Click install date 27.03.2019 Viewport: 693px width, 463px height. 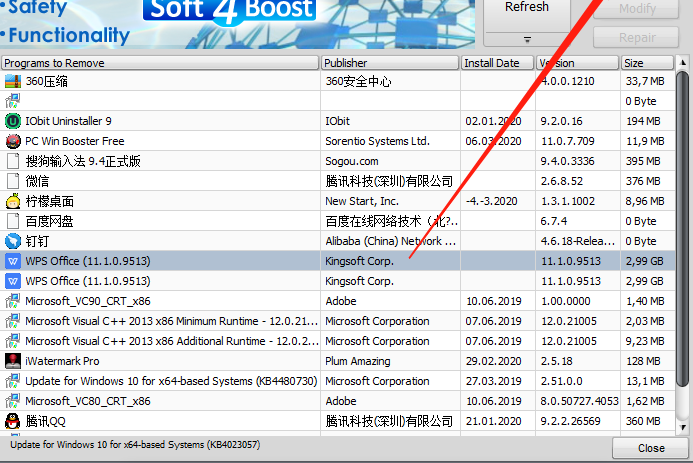point(493,381)
